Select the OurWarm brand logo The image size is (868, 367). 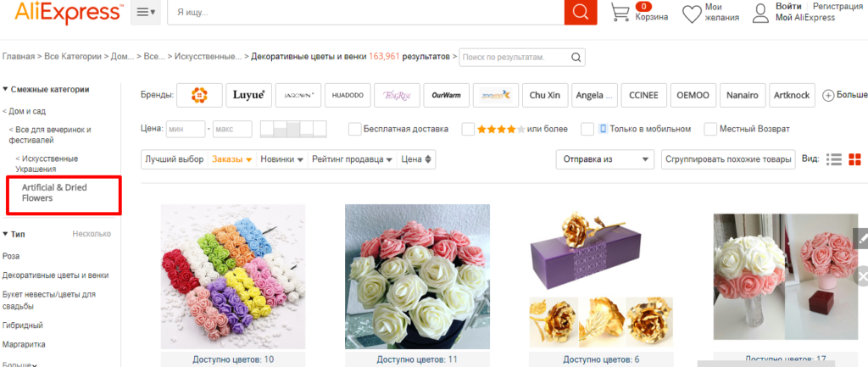(x=446, y=96)
